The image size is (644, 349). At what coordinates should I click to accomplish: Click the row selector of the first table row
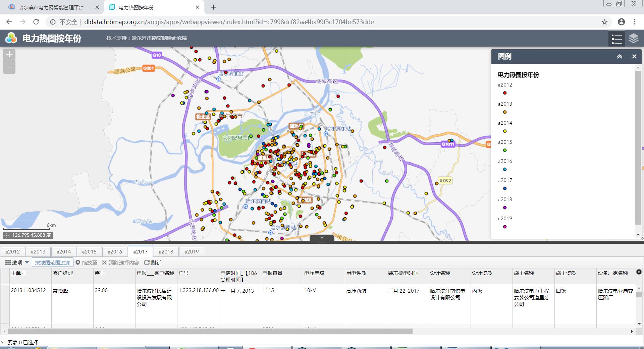5,304
